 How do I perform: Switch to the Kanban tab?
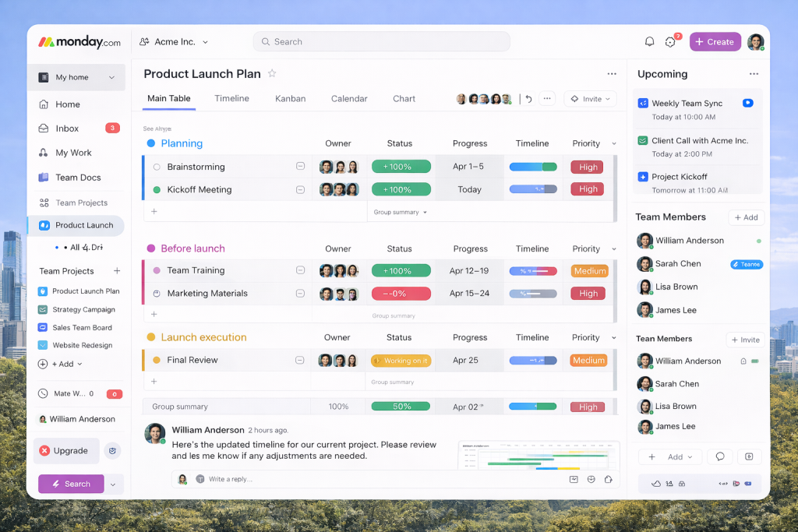(x=290, y=99)
